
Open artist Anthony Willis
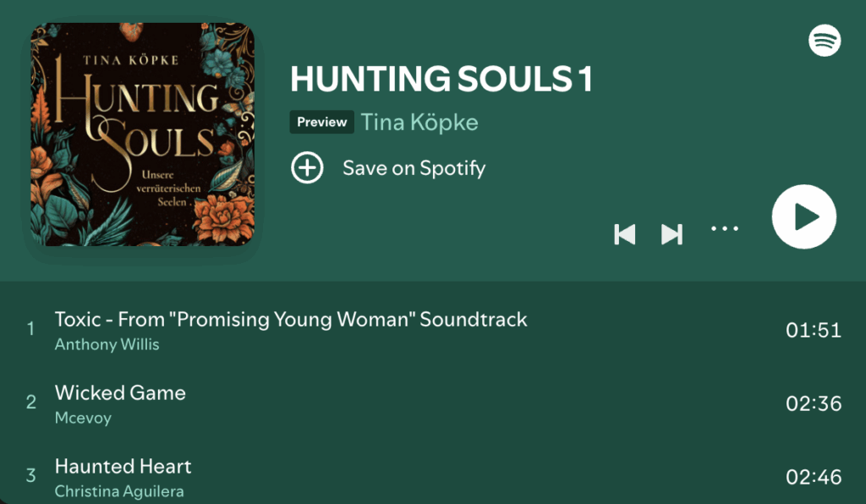coord(107,344)
